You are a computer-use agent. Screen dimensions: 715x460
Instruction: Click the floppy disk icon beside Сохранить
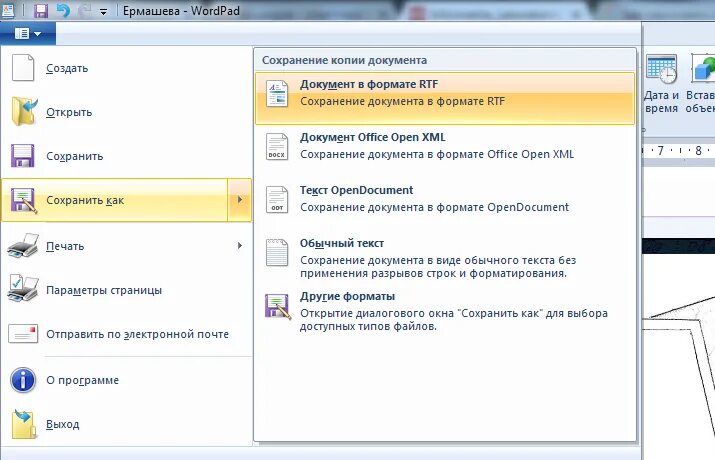[22, 156]
